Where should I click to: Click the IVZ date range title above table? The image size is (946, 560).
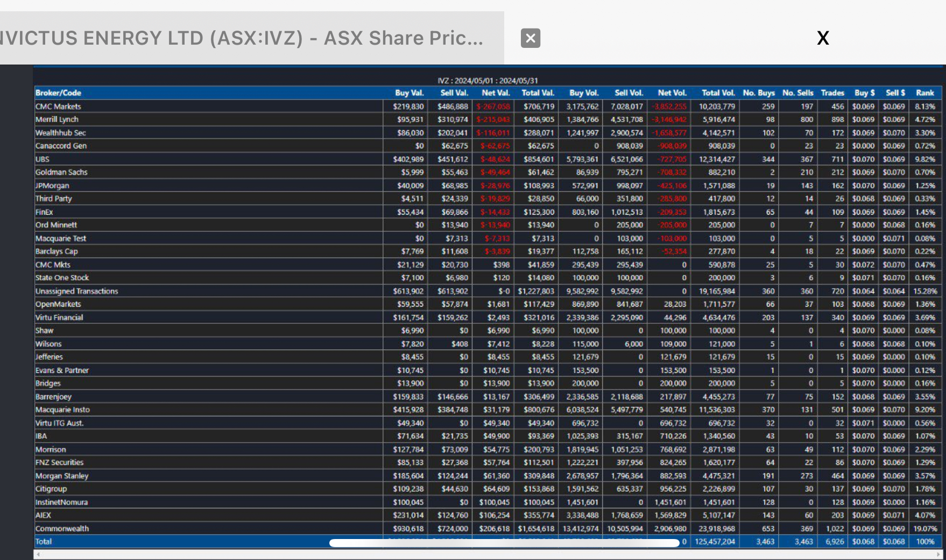click(488, 81)
